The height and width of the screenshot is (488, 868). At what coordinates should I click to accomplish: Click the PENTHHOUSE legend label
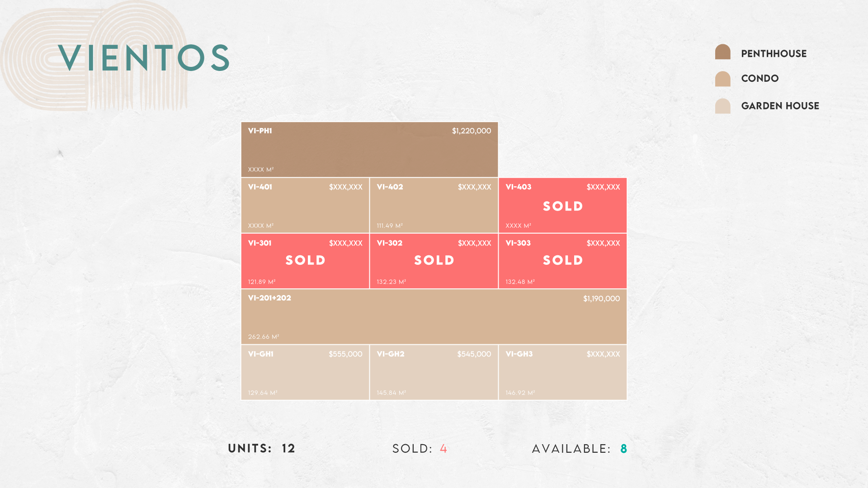tap(774, 54)
